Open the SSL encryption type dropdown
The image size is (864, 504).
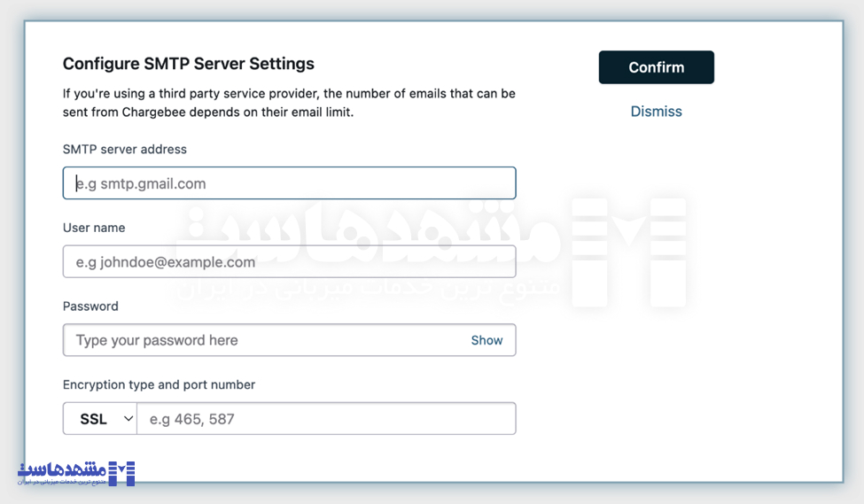click(x=99, y=419)
